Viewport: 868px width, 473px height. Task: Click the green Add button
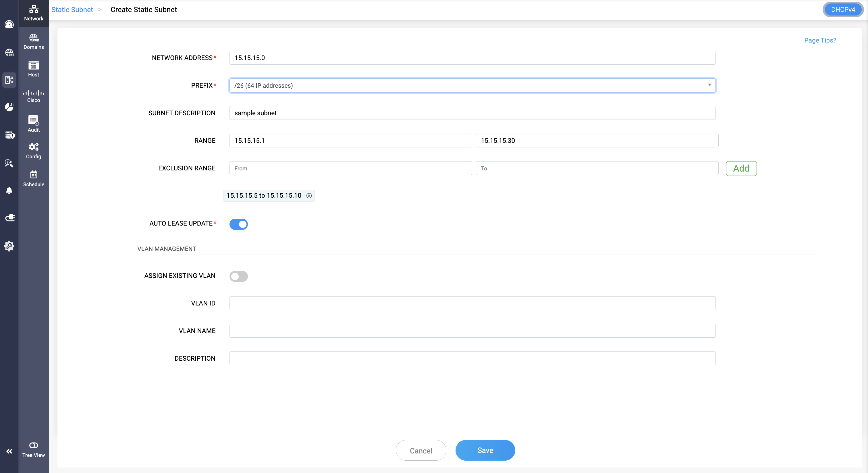click(741, 168)
